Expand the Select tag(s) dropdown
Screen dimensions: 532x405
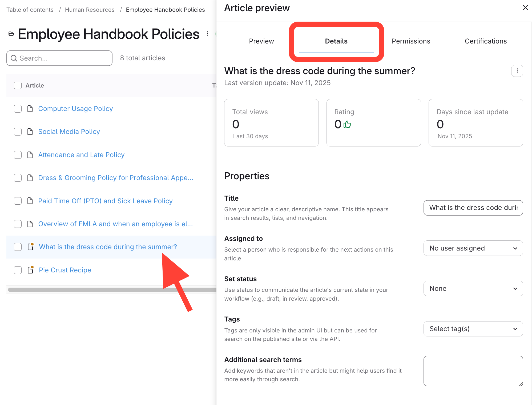pos(473,329)
